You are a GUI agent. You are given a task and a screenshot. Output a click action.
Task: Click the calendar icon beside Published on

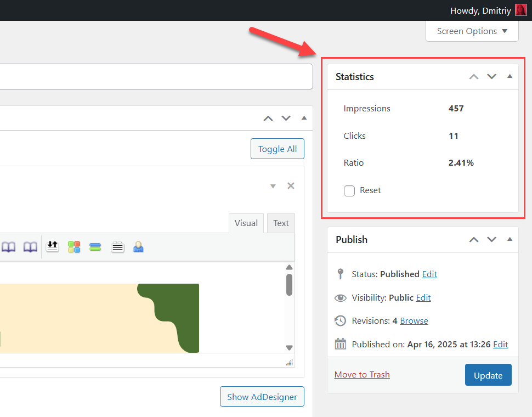(x=340, y=344)
